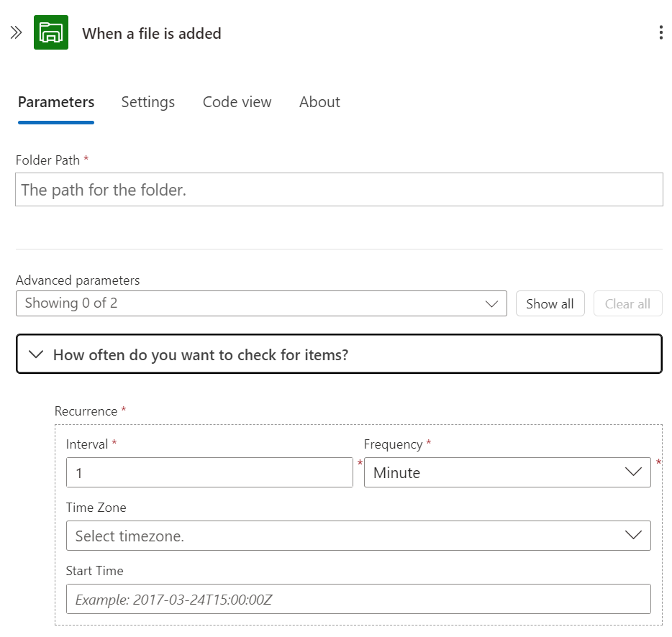The width and height of the screenshot is (672, 637).
Task: Click the Time Zone dropdown chevron arrow
Action: (633, 536)
